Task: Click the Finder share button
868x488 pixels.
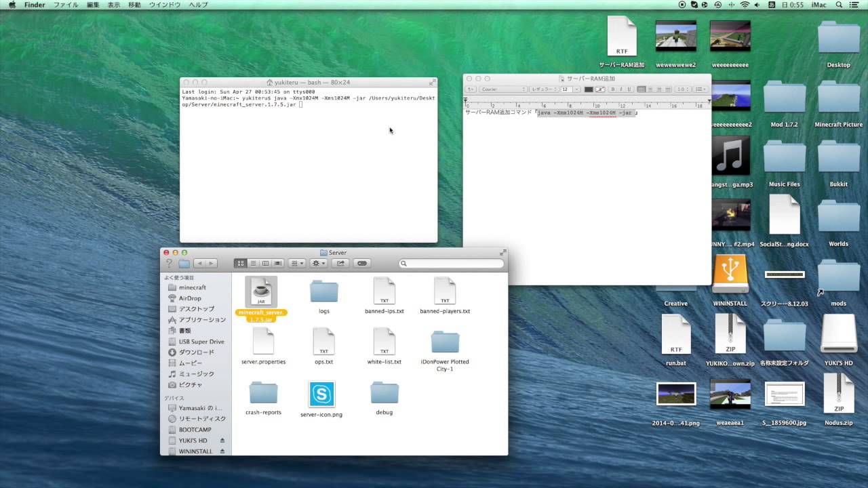Action: tap(340, 263)
